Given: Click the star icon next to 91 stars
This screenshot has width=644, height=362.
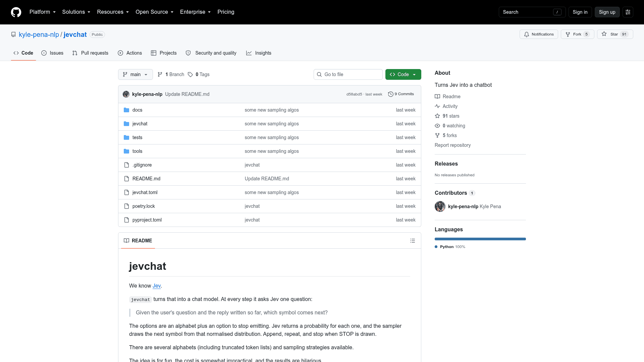Looking at the screenshot, I should click(x=437, y=116).
